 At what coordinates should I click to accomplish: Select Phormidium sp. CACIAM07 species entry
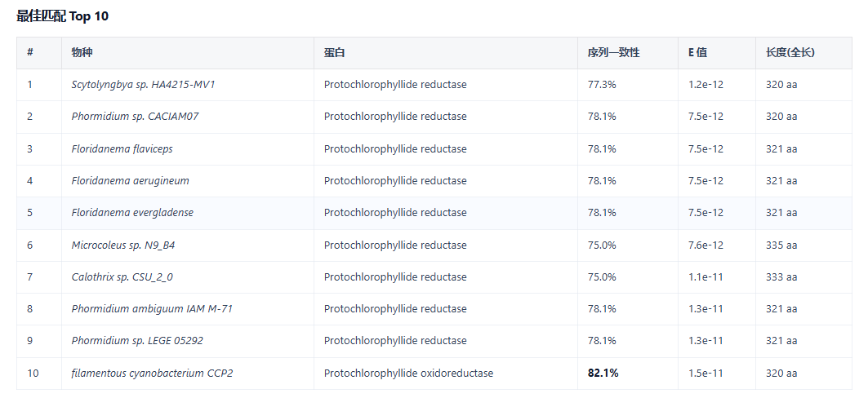coord(135,117)
